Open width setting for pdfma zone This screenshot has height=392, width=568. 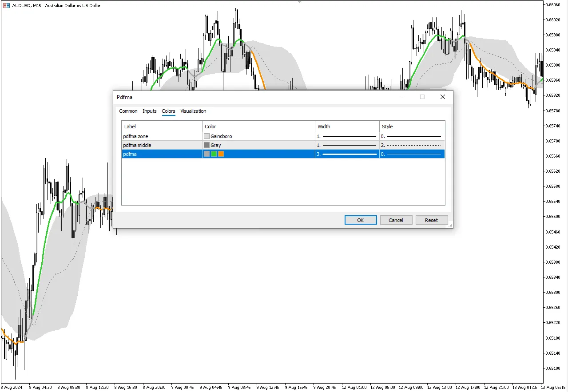tap(347, 136)
